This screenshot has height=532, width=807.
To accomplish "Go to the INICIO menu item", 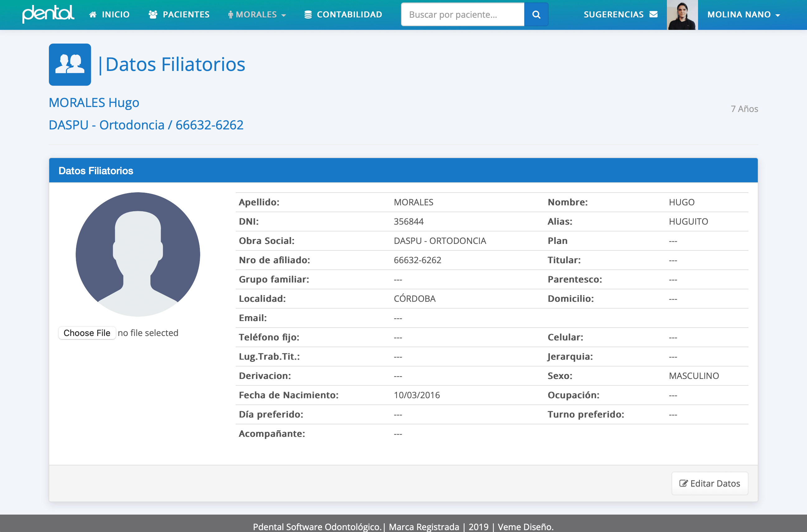I will click(x=116, y=15).
